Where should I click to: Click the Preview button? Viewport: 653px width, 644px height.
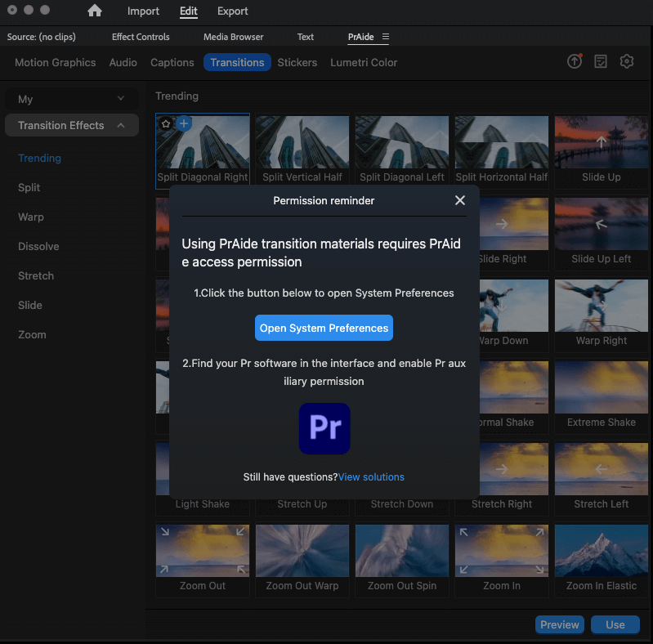(x=559, y=625)
